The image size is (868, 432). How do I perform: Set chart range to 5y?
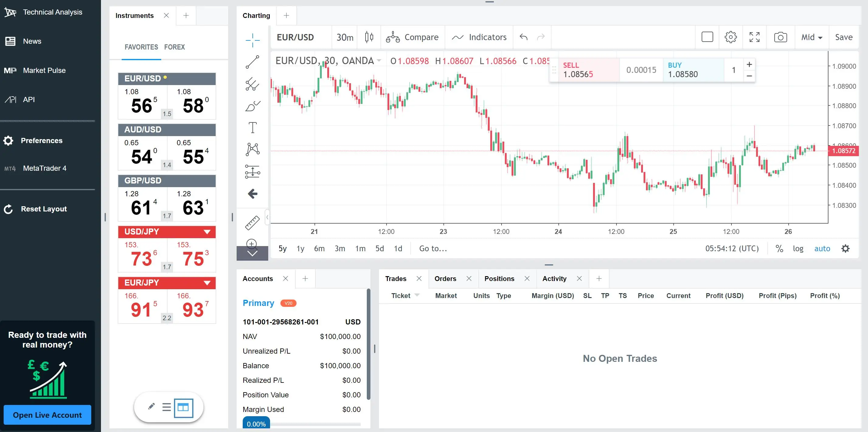click(282, 249)
